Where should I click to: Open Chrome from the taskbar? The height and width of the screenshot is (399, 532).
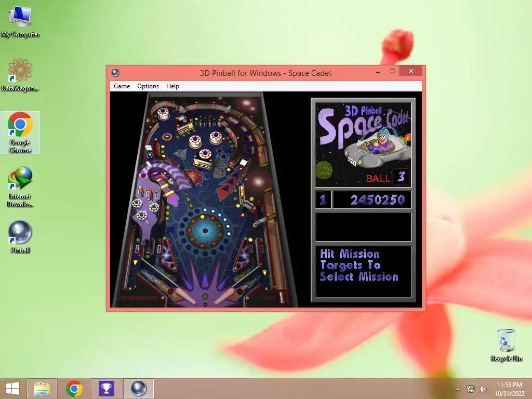[74, 389]
